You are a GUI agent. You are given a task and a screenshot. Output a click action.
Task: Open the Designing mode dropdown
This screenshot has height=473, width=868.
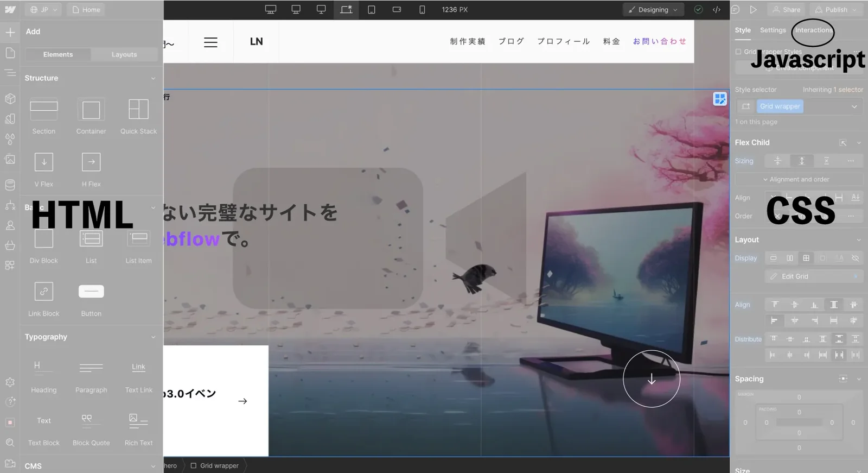point(653,10)
